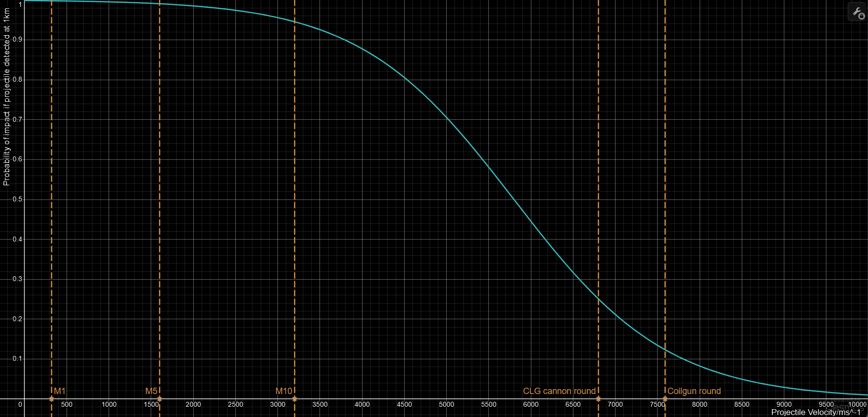Click the 'Projectile Velocity/ms^-1' axis title
Screen dimensions: 868x417
[816, 412]
